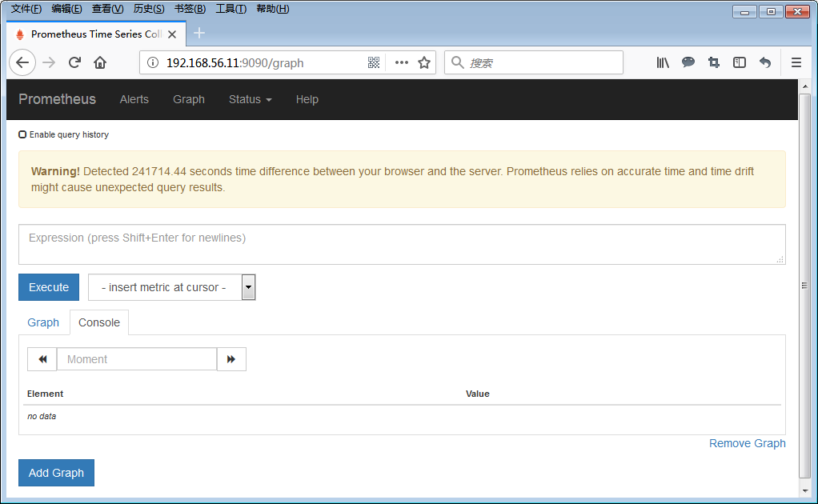The width and height of the screenshot is (818, 504).
Task: Go back using the browser back arrow
Action: coord(22,63)
